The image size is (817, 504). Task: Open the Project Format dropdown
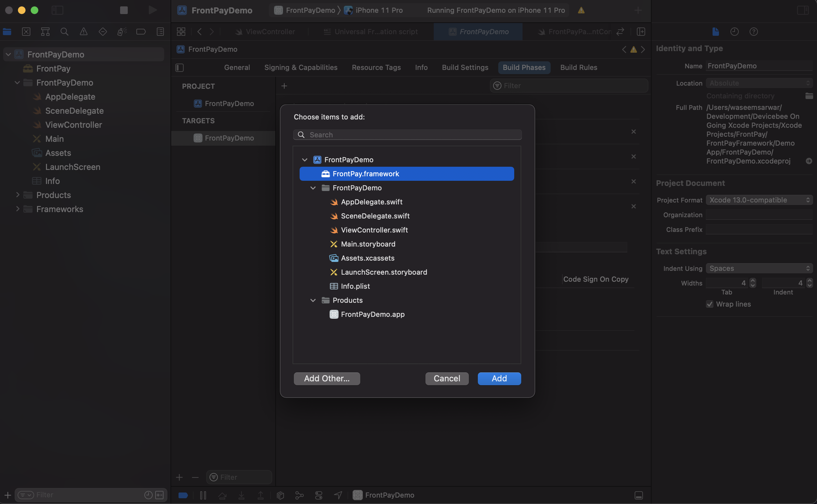click(x=759, y=200)
